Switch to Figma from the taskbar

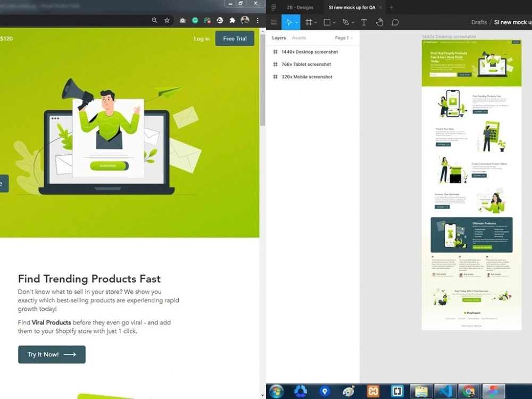coord(493,392)
